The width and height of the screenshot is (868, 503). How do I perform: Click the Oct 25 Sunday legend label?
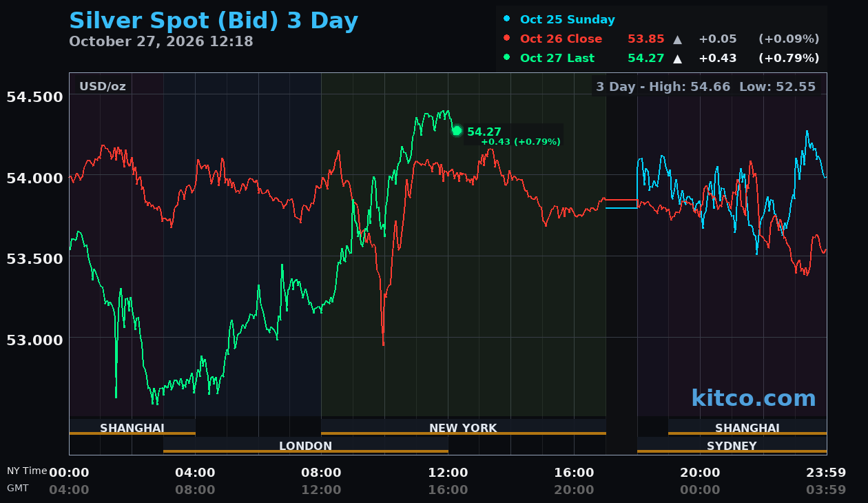(x=568, y=19)
